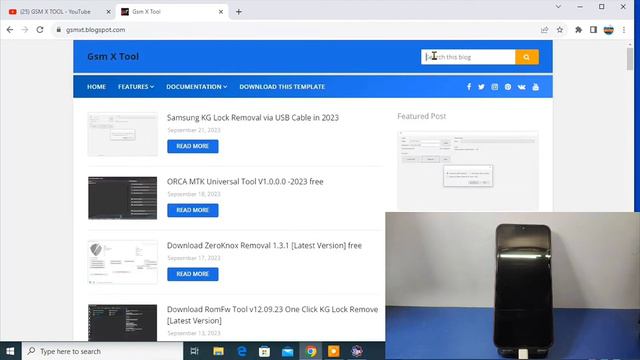Click the September 17, 2023 date
The width and height of the screenshot is (640, 360).
pos(194,258)
